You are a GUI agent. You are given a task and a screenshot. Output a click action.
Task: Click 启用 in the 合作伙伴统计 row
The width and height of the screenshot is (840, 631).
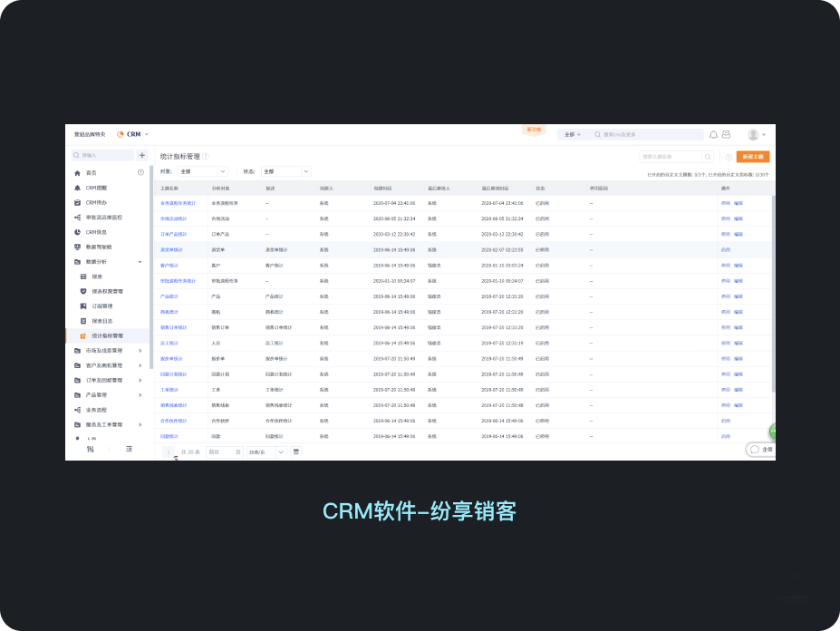[725, 422]
